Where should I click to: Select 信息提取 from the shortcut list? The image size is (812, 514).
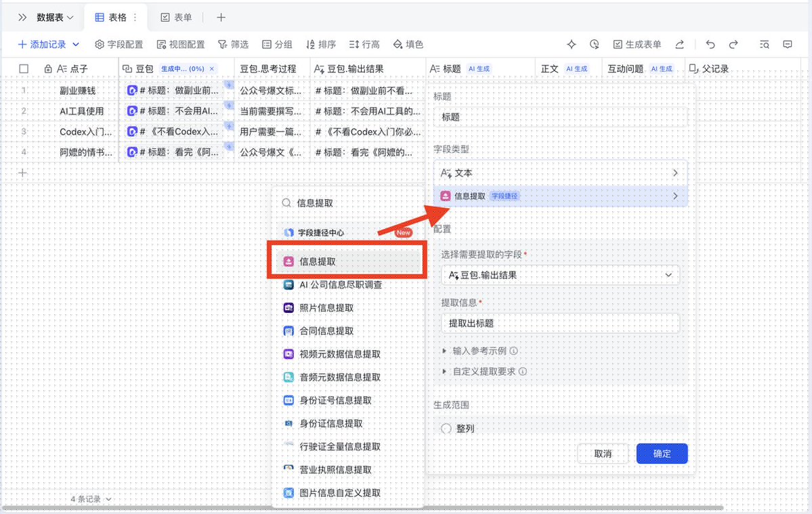coord(347,262)
